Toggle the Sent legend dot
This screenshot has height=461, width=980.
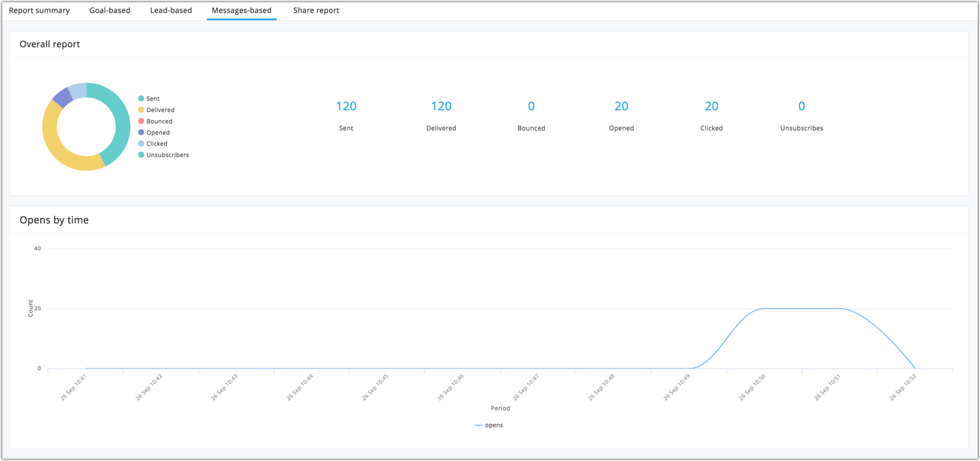point(141,99)
